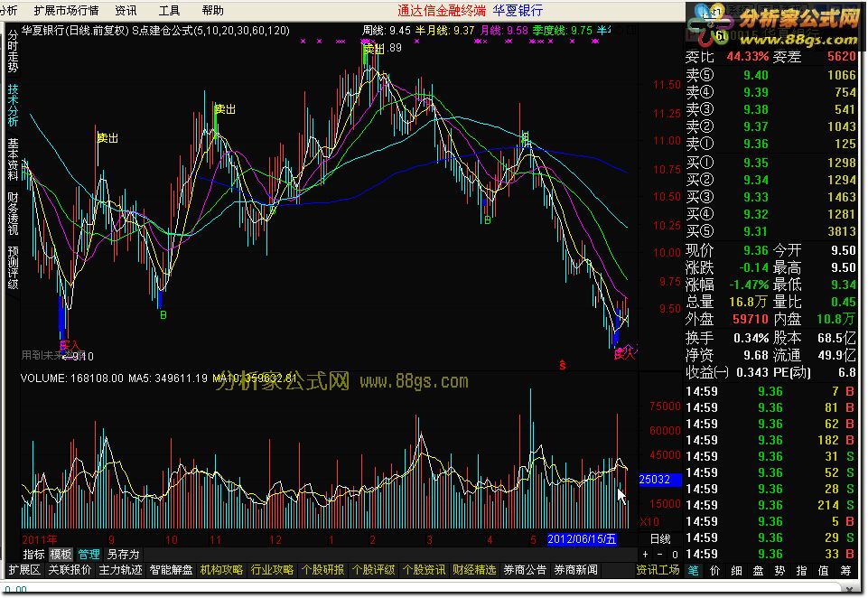Click the 现价 9.36 value

point(756,250)
